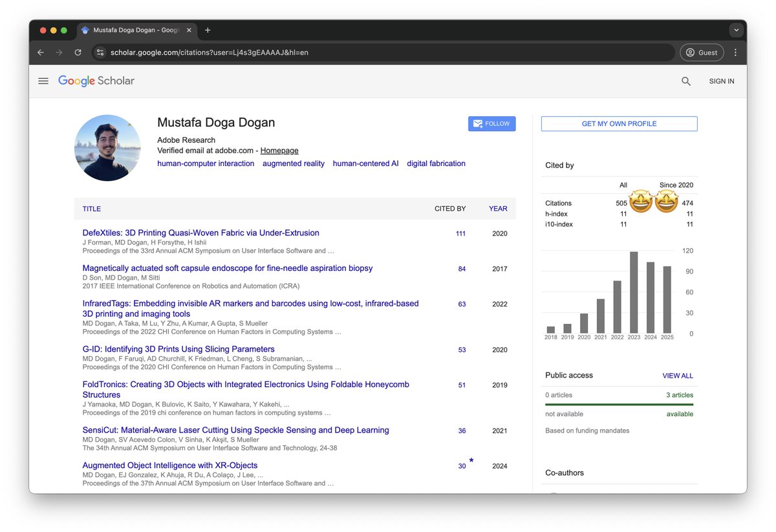
Task: Click the Citations label in Cited by table
Action: coord(558,203)
